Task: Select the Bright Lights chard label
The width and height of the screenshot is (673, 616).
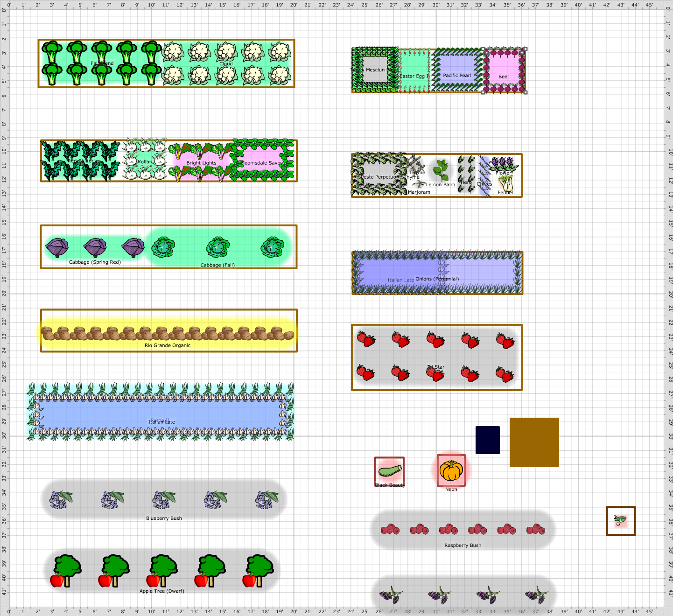Action: point(202,163)
